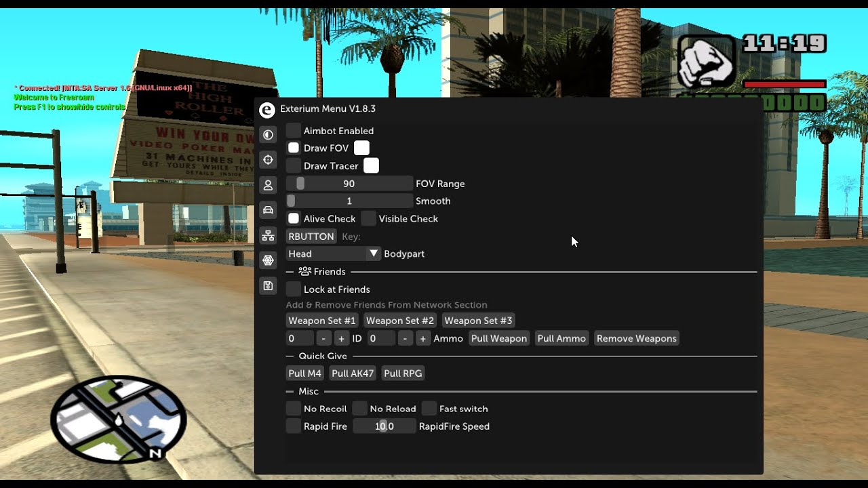Click the FOV Range slider
This screenshot has height=488, width=868.
point(349,183)
